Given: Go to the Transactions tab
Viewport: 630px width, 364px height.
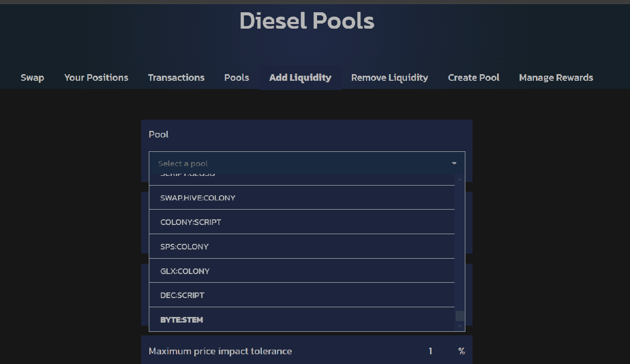Looking at the screenshot, I should click(x=176, y=78).
